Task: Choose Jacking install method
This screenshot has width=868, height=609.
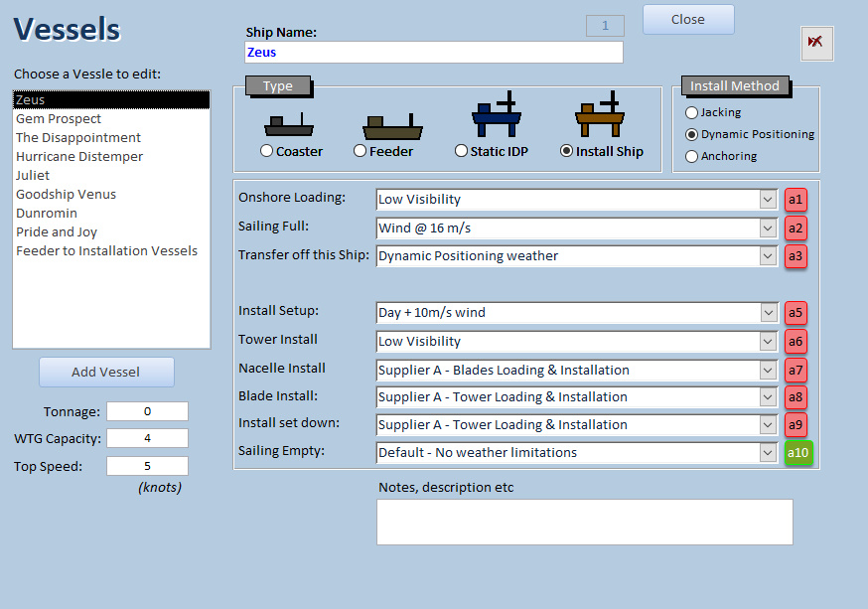Action: click(x=691, y=112)
